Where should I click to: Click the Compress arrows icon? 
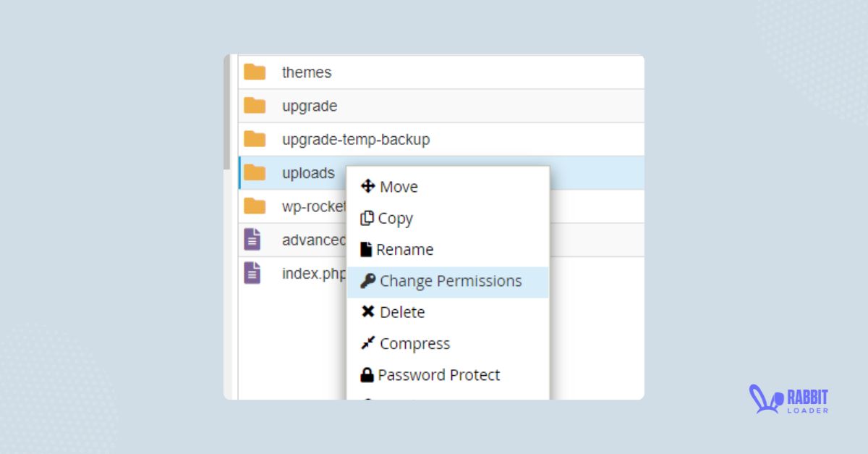367,343
